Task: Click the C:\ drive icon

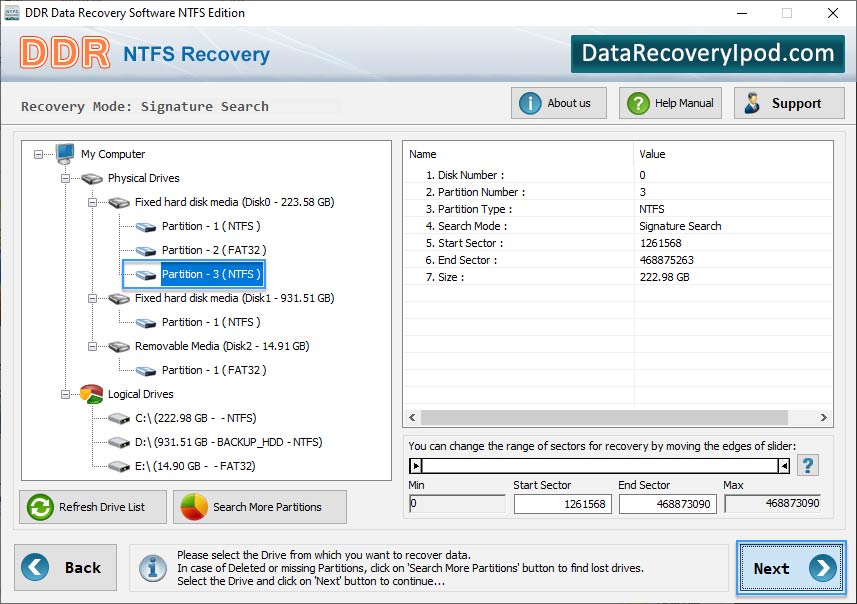Action: tap(119, 419)
